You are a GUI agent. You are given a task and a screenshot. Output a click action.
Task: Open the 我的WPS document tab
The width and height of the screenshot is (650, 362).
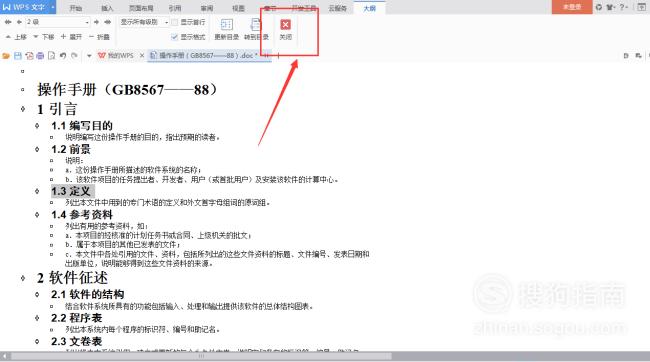click(x=121, y=55)
